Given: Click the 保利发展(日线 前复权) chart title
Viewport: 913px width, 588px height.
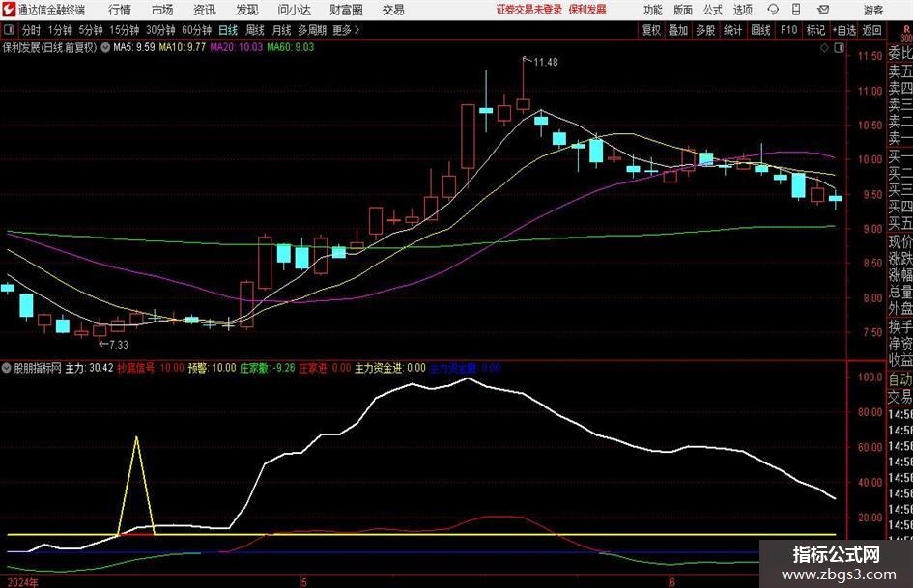Looking at the screenshot, I should coord(49,47).
